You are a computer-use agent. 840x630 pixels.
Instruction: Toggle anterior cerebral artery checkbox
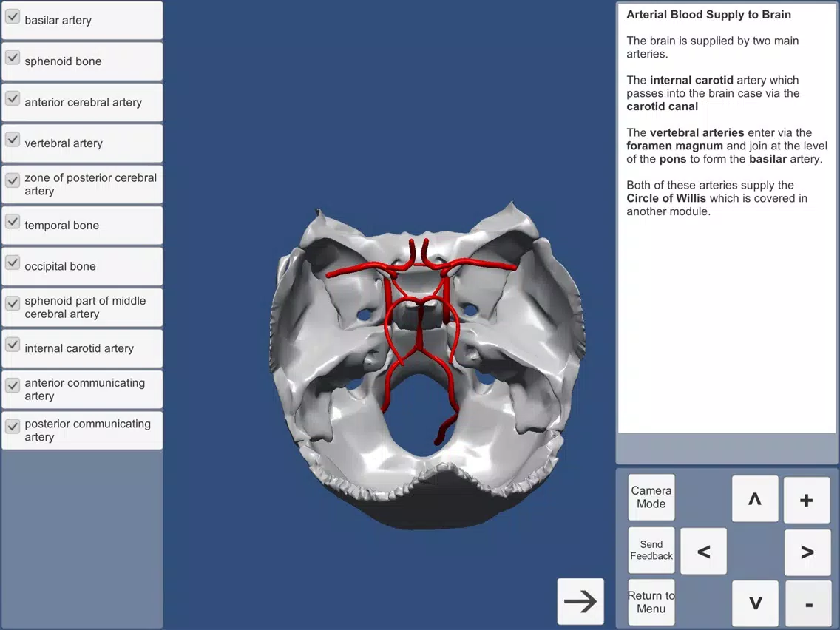(x=13, y=98)
